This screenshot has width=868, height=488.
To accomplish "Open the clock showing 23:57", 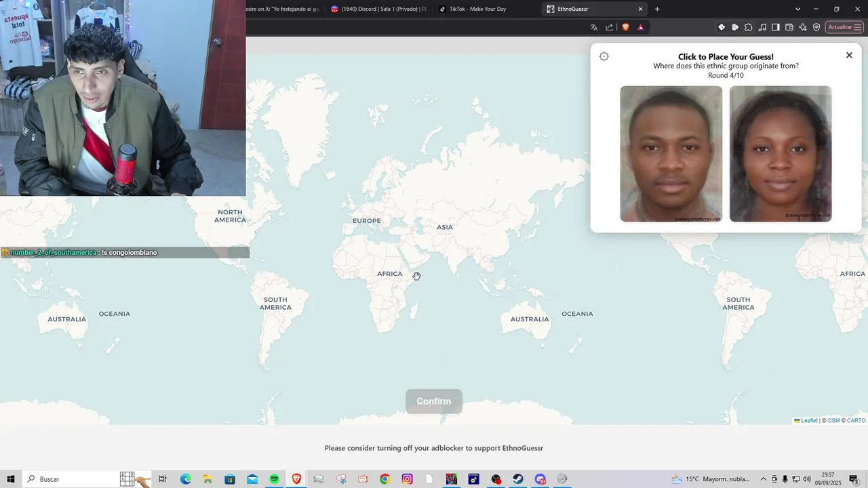I will [x=829, y=479].
